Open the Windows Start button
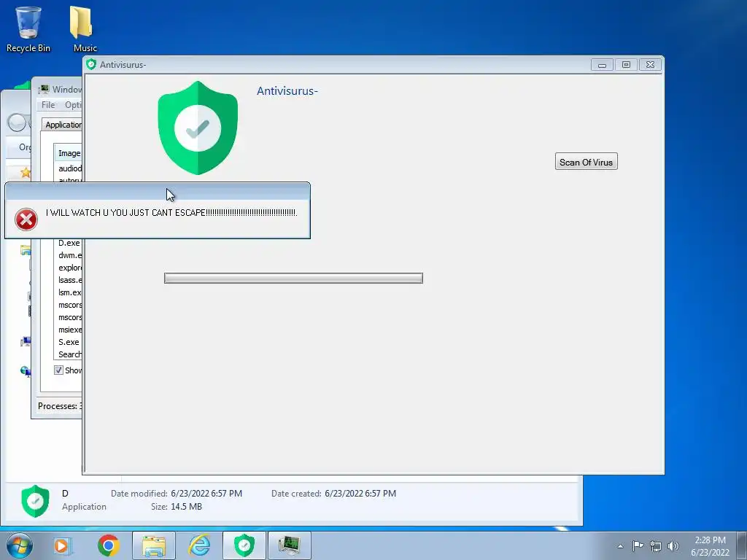Image resolution: width=747 pixels, height=560 pixels. coord(20,545)
